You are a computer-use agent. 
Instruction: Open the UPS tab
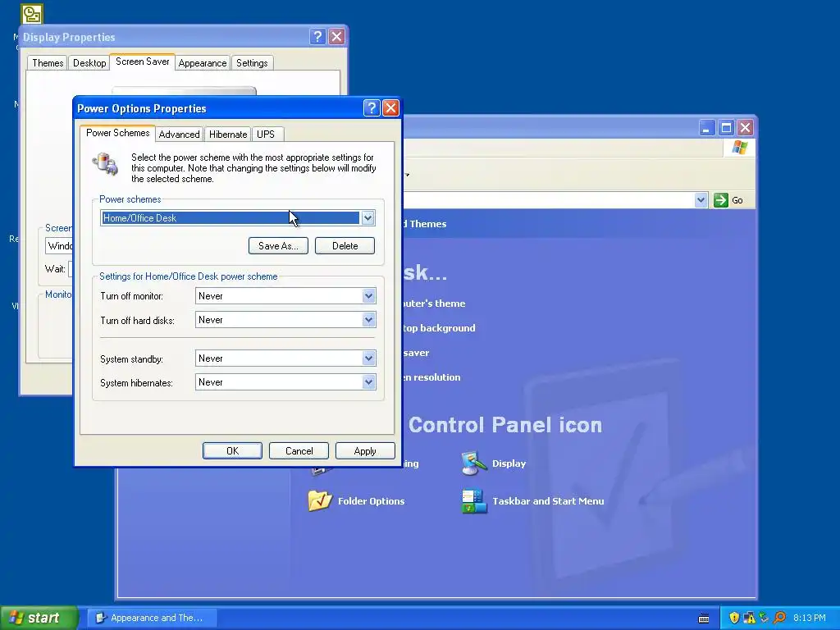(266, 135)
